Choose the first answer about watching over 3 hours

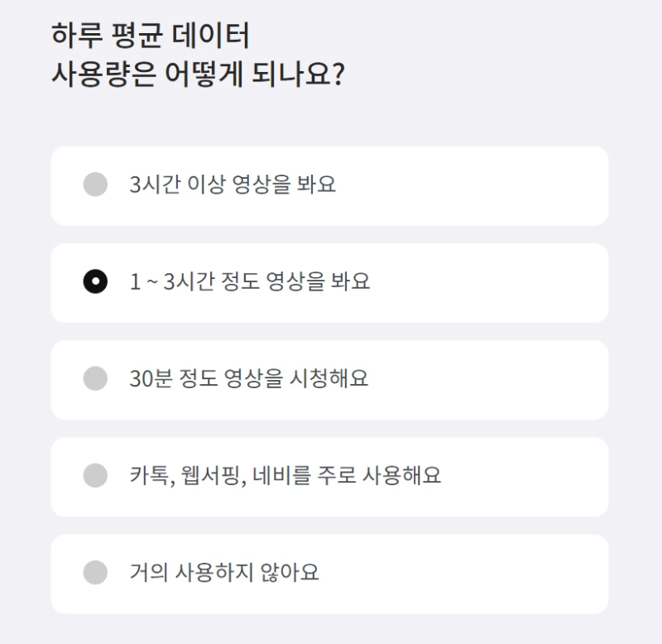(x=331, y=185)
